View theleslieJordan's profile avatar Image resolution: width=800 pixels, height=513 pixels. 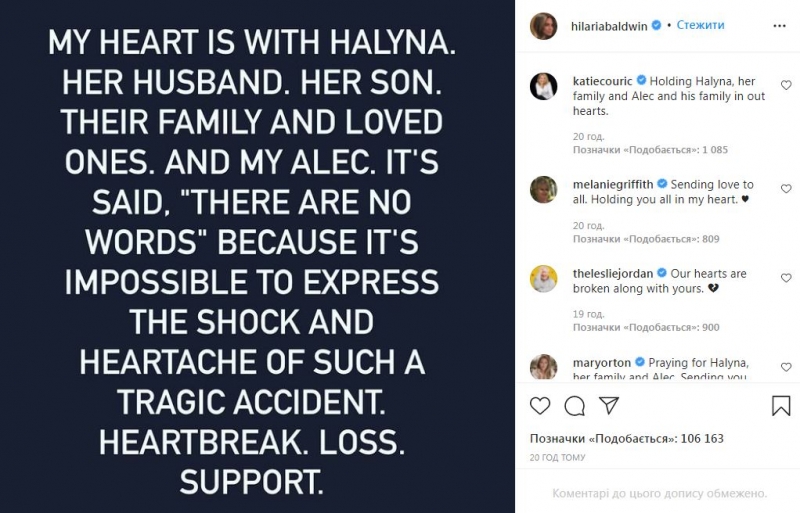[543, 279]
